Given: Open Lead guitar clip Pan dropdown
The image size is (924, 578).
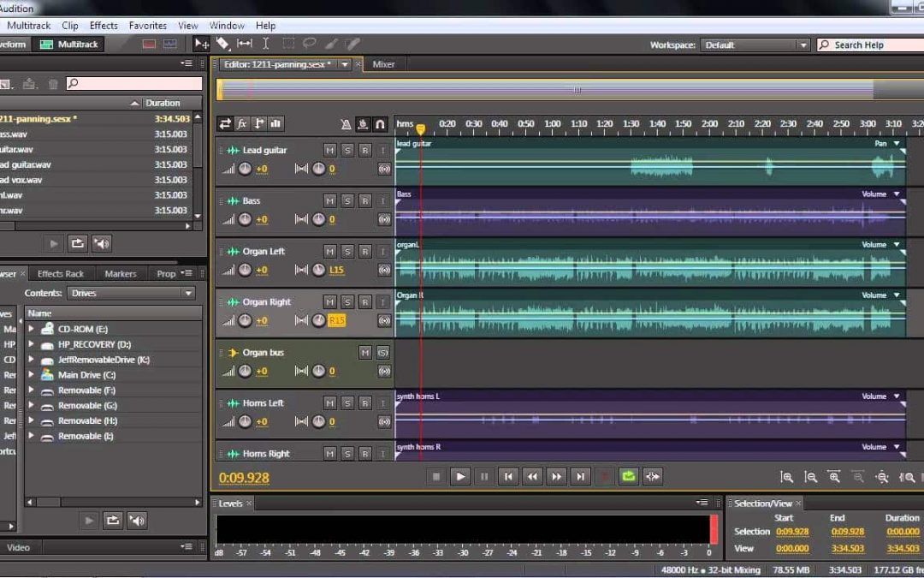Looking at the screenshot, I should point(897,143).
